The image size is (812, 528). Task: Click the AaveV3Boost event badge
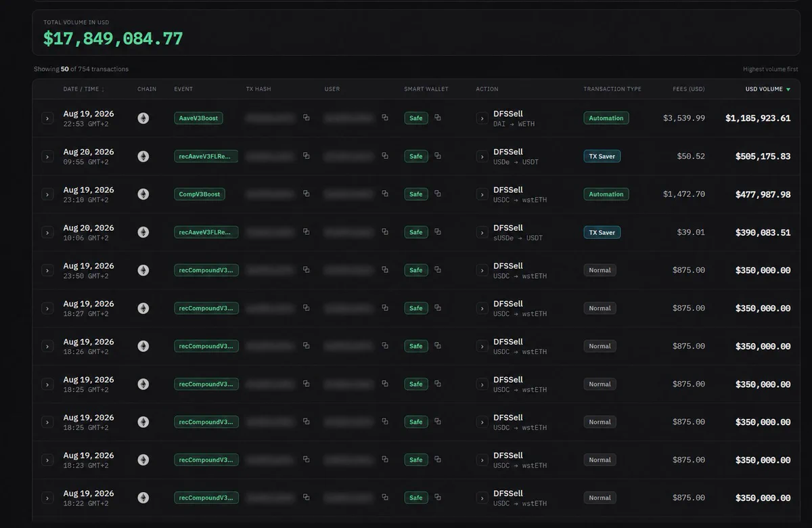tap(198, 118)
